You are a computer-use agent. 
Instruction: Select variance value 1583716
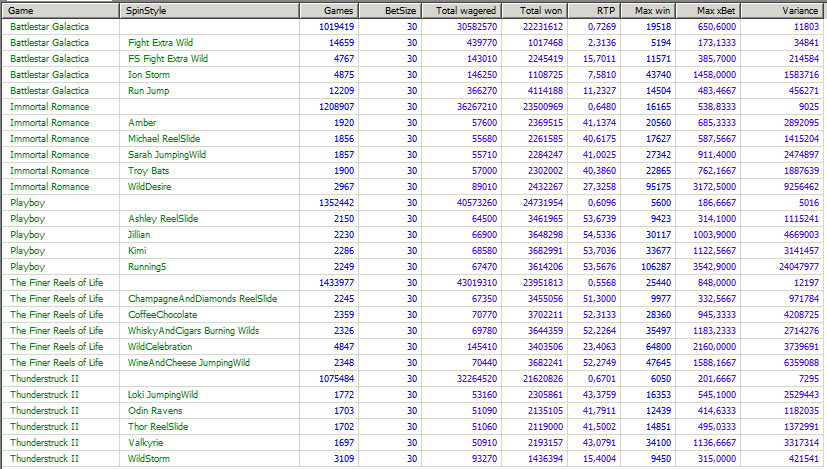click(x=802, y=75)
